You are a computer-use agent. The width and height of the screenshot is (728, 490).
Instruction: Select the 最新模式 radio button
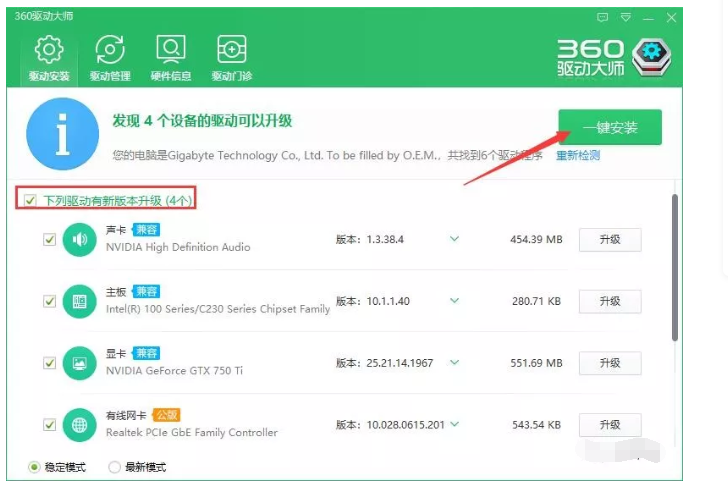(x=114, y=467)
